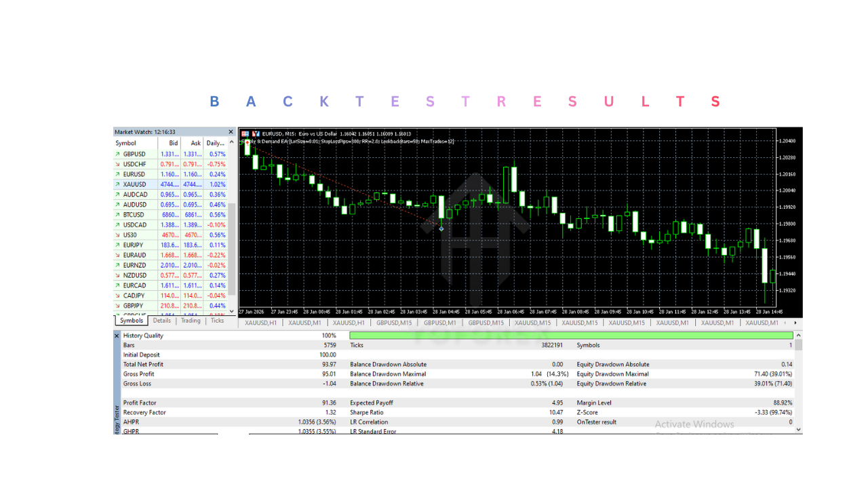Click the green trend arrow beside BTCUSD

click(x=117, y=214)
